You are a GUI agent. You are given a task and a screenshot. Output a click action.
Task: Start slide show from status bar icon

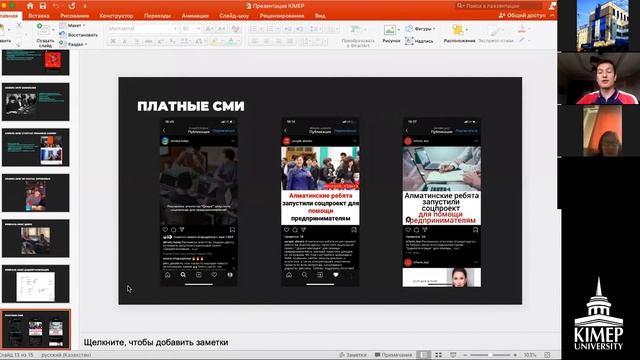tap(453, 355)
